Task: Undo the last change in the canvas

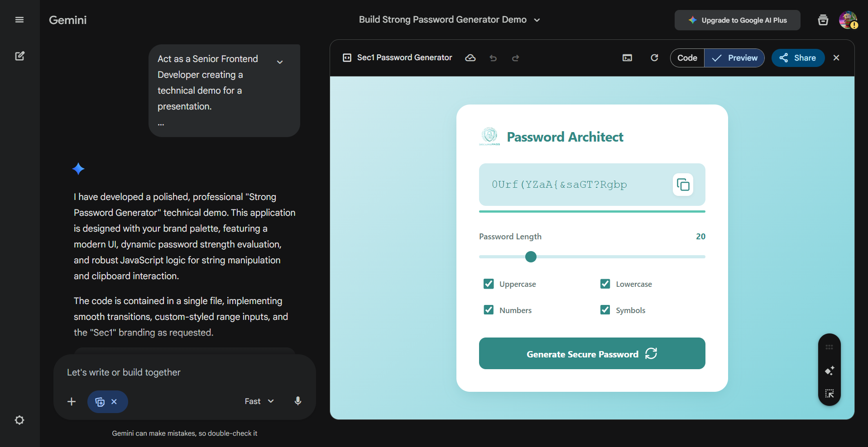Action: (x=493, y=58)
